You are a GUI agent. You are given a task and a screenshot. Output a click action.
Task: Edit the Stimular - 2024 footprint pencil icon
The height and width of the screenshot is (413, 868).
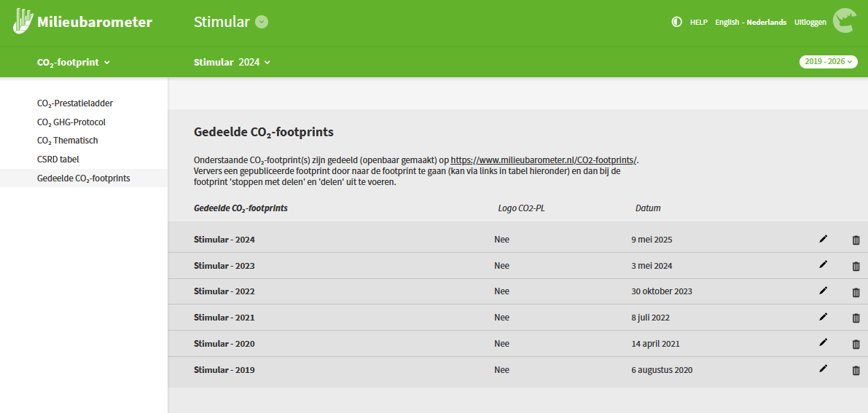[823, 239]
